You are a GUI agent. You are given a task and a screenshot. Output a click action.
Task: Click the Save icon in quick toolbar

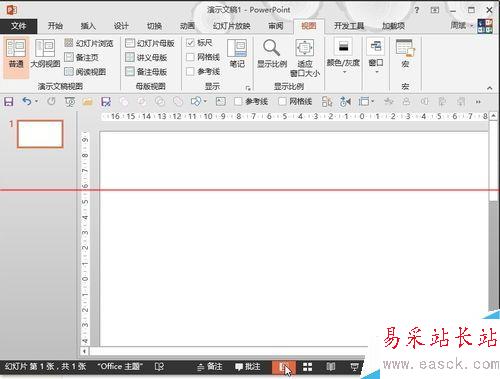[9, 101]
